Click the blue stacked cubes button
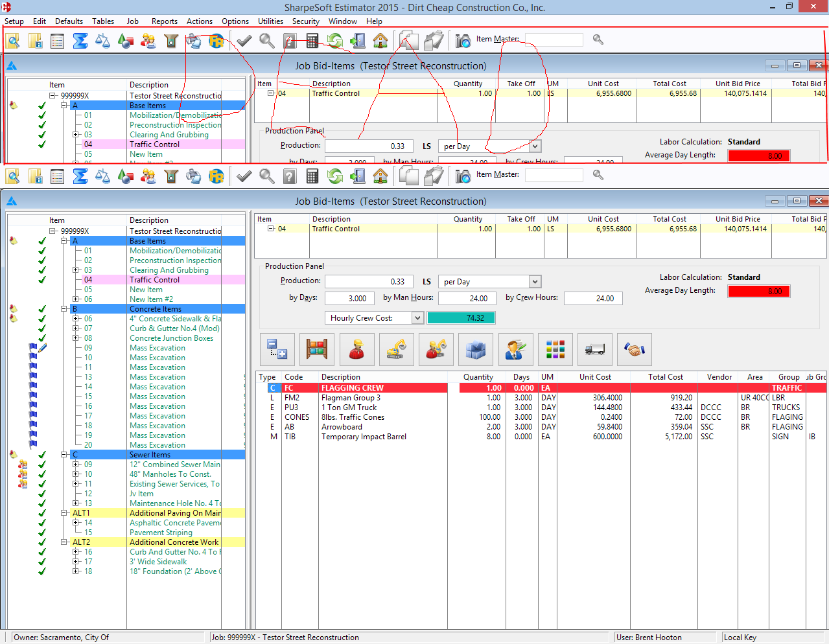Image resolution: width=829 pixels, height=644 pixels. click(x=476, y=350)
